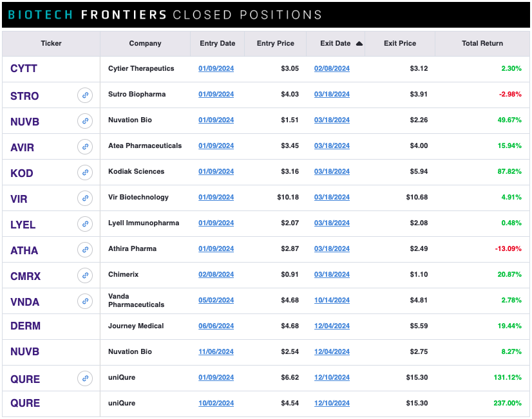Open the link icon beside CMRX
The height and width of the screenshot is (419, 532).
85,275
